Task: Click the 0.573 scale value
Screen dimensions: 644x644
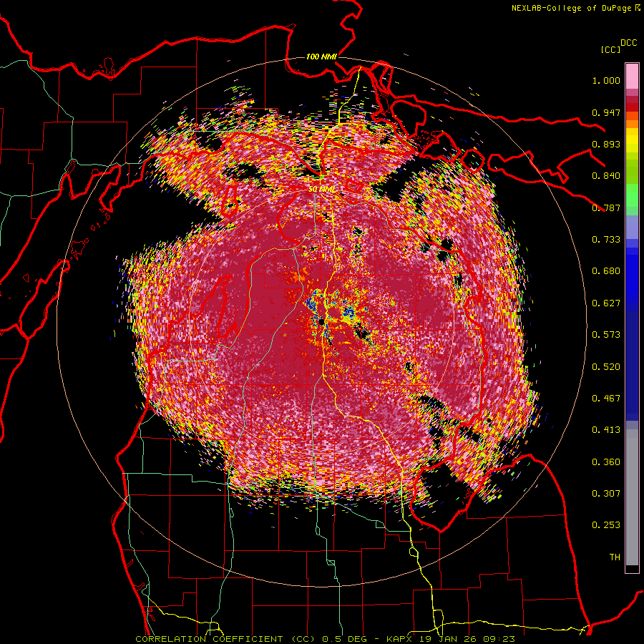Action: (606, 335)
